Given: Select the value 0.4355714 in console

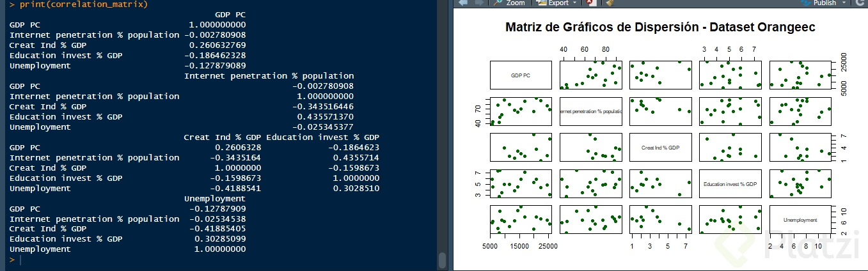Looking at the screenshot, I should pos(356,158).
